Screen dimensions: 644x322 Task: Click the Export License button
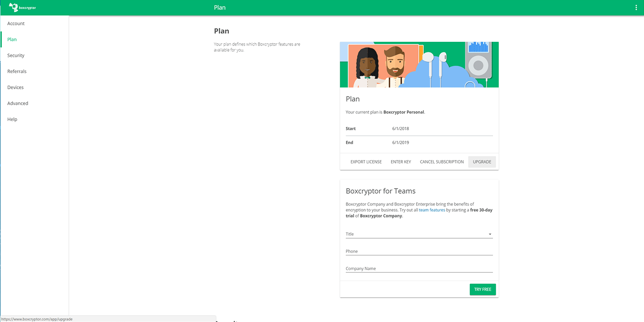point(366,162)
